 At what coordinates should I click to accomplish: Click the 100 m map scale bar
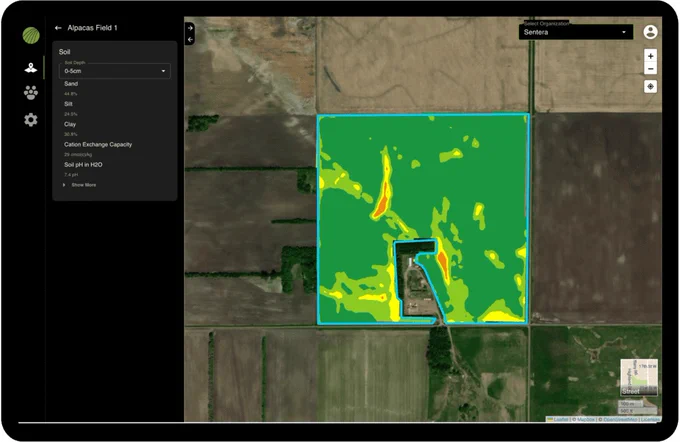[630, 404]
